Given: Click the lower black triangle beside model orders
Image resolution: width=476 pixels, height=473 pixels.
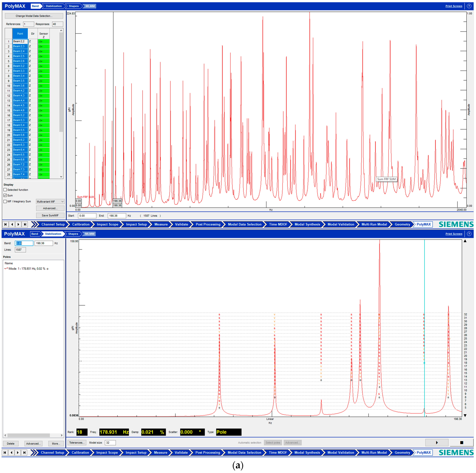Looking at the screenshot, I should [465, 416].
